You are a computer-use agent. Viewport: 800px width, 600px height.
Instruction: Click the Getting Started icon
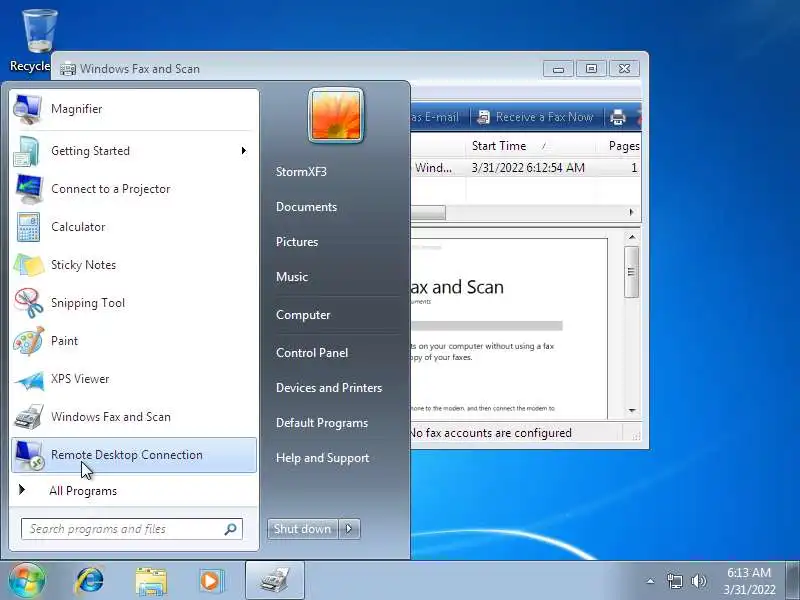(27, 152)
